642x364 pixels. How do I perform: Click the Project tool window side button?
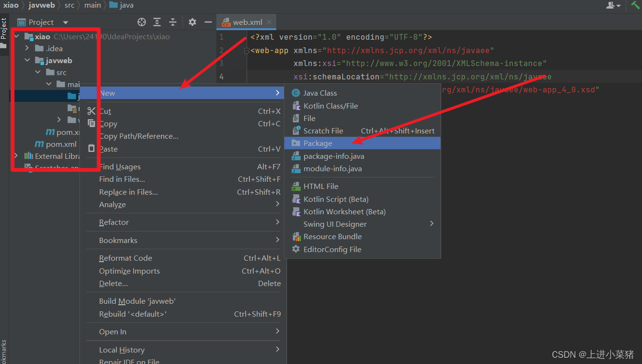[x=4, y=29]
